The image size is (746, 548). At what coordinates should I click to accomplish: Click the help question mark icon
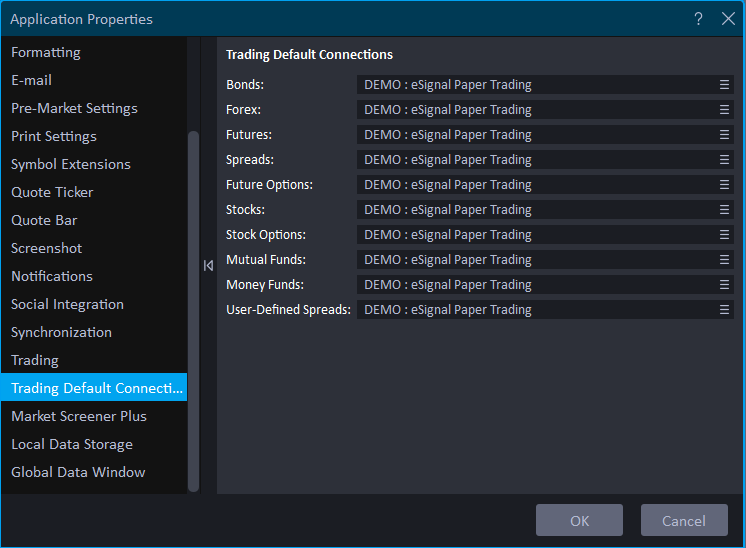coord(698,19)
